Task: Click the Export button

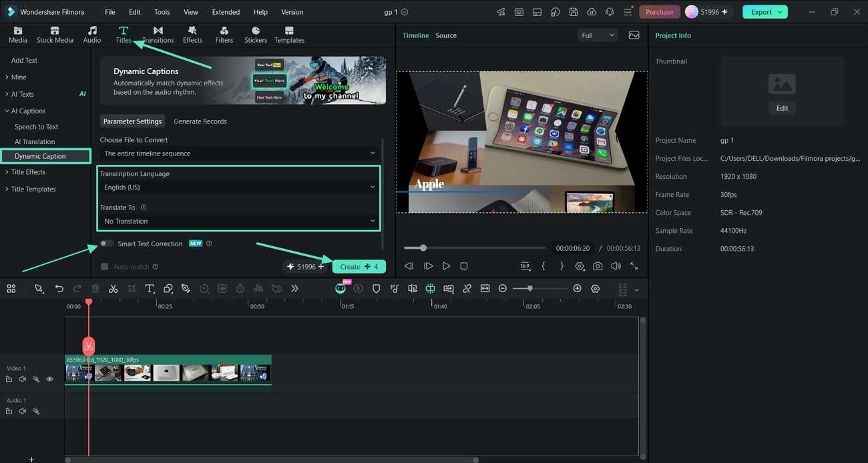Action: pos(765,12)
